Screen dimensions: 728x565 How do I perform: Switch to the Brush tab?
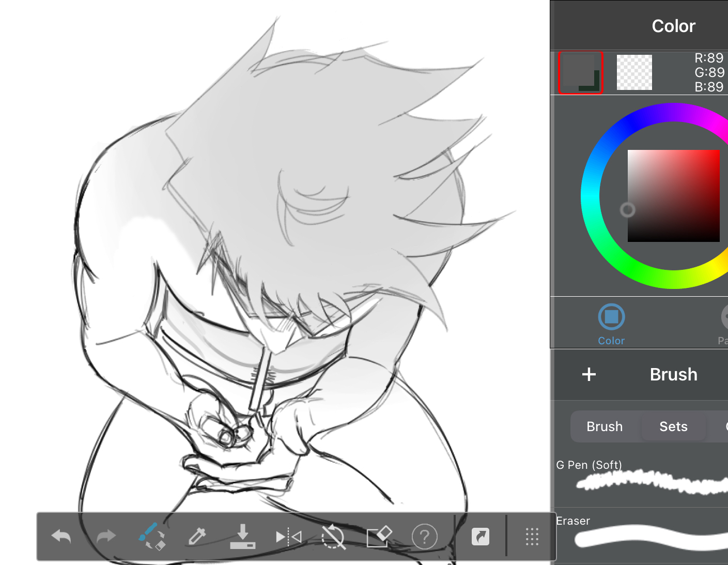click(605, 426)
